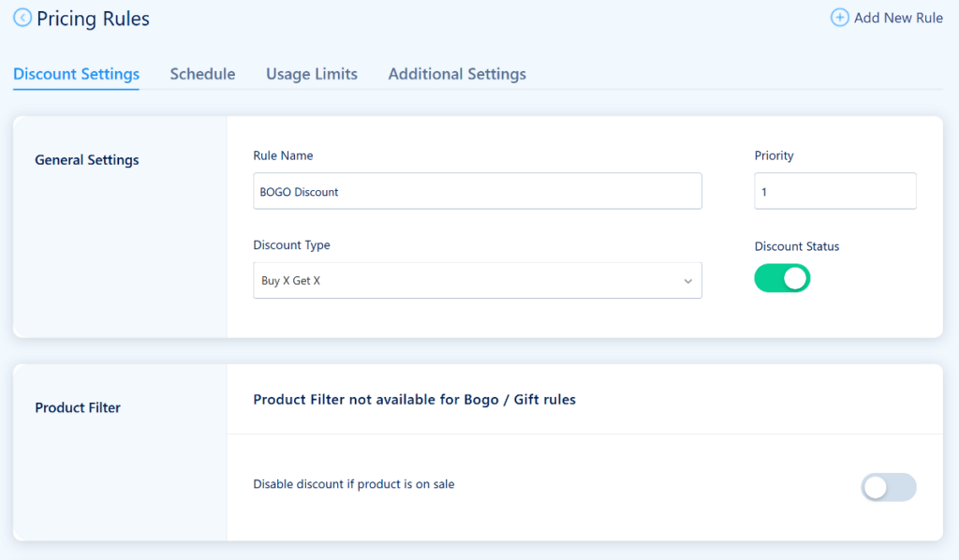
Task: Click the Bogo Gift rules notice text
Action: (414, 398)
